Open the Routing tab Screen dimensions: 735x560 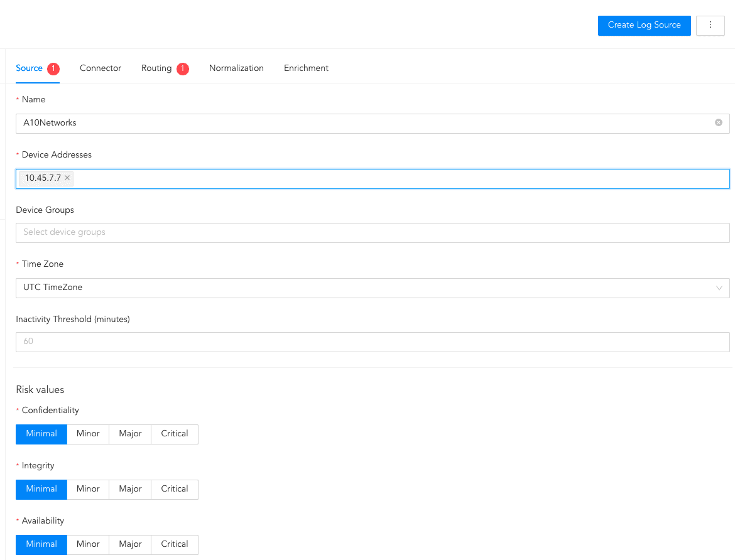156,68
